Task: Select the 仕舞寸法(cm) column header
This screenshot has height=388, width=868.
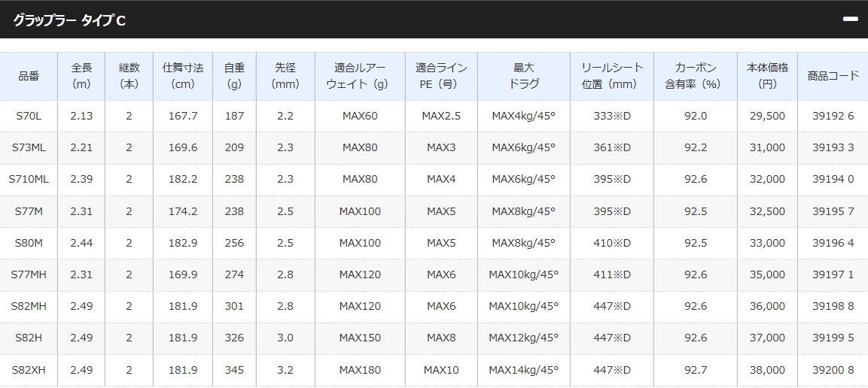Action: pos(183,76)
